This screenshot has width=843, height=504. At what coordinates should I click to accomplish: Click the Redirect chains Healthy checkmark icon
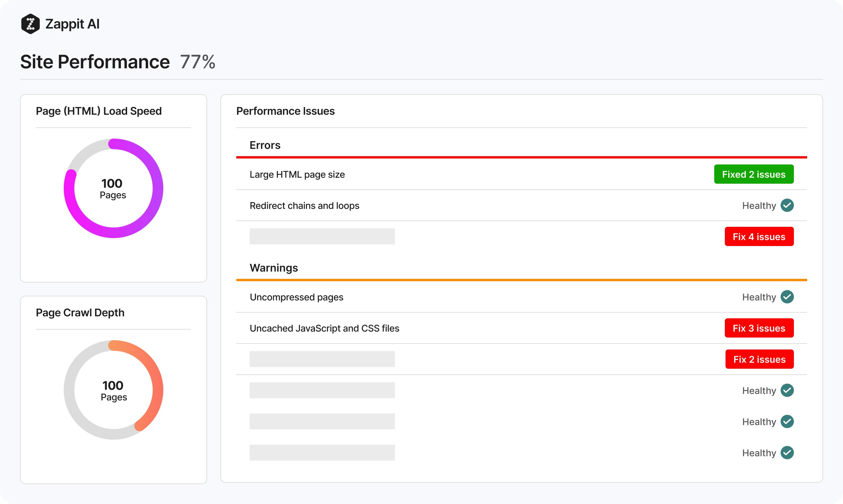point(787,206)
